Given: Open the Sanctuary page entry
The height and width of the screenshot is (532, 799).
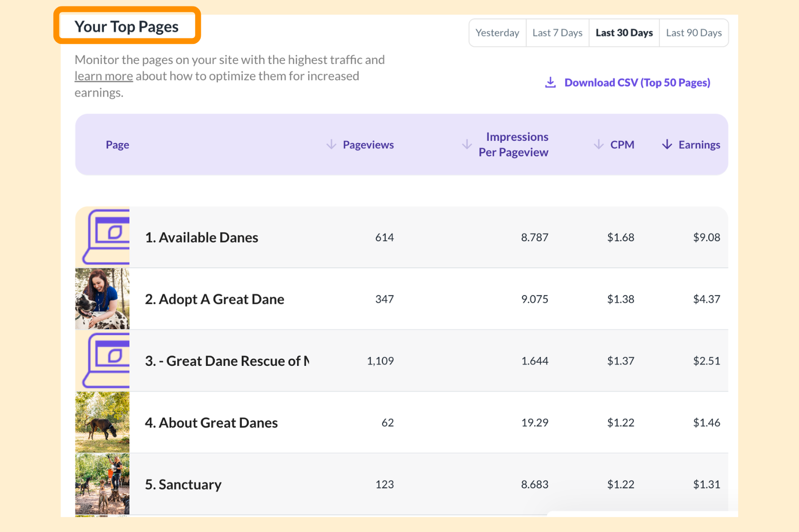Looking at the screenshot, I should tap(183, 484).
